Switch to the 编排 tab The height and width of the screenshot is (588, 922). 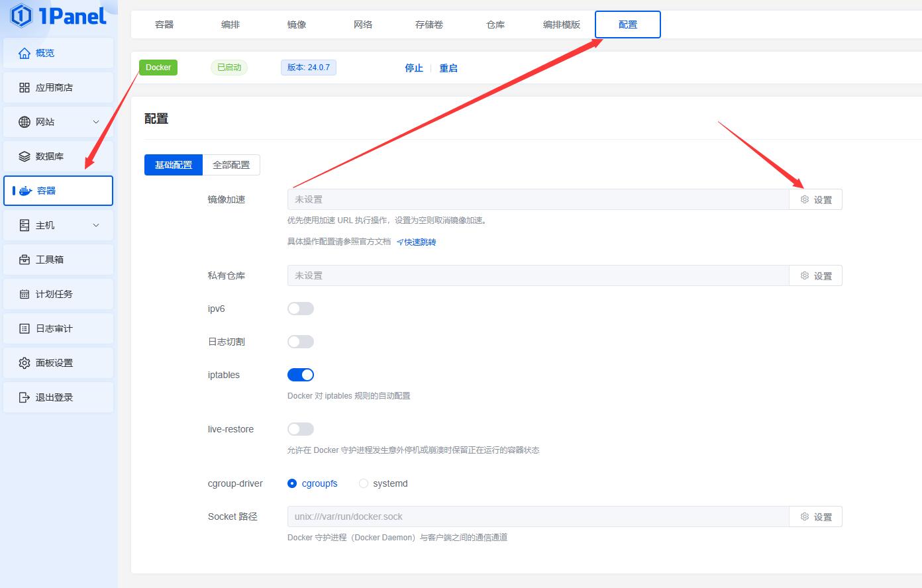[230, 24]
